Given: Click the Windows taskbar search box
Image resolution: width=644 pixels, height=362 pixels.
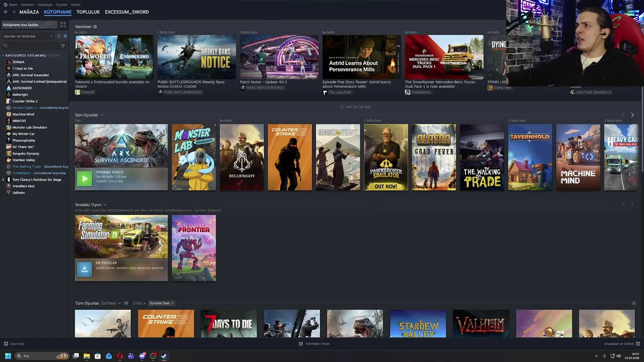Looking at the screenshot, I should pos(42,356).
